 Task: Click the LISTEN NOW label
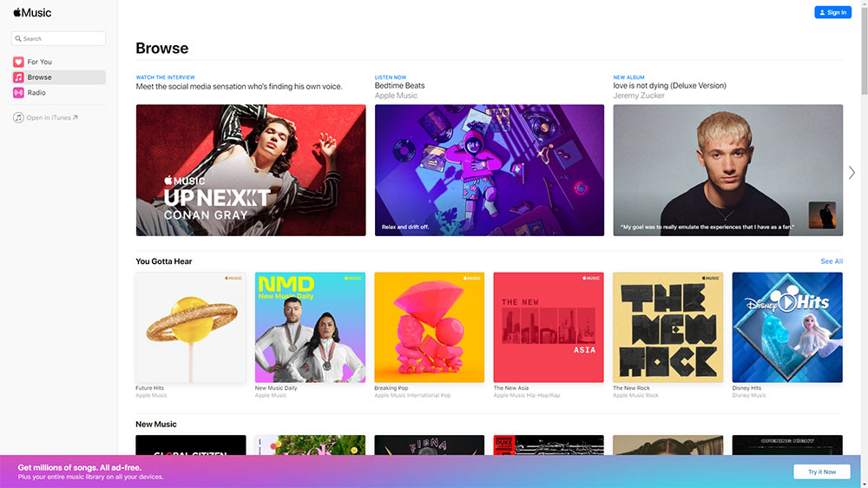click(391, 77)
